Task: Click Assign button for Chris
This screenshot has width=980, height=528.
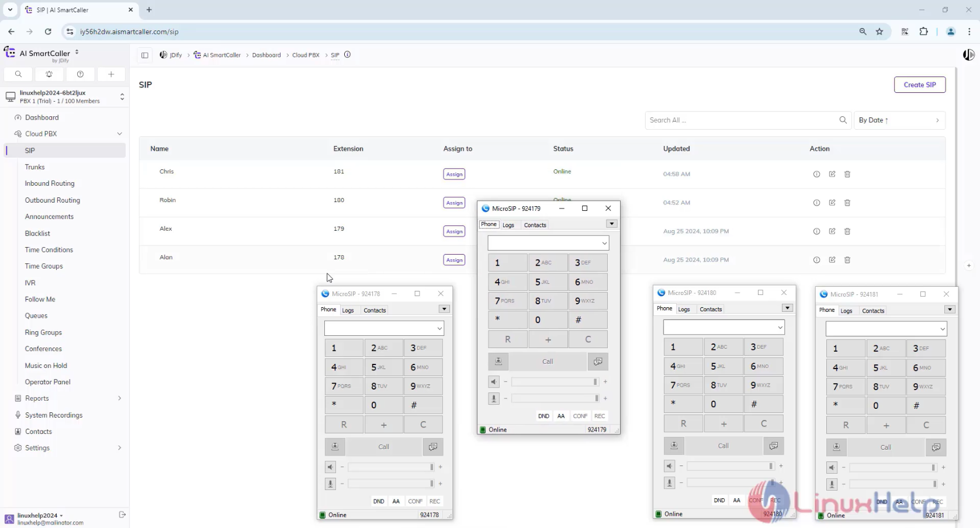Action: 454,174
